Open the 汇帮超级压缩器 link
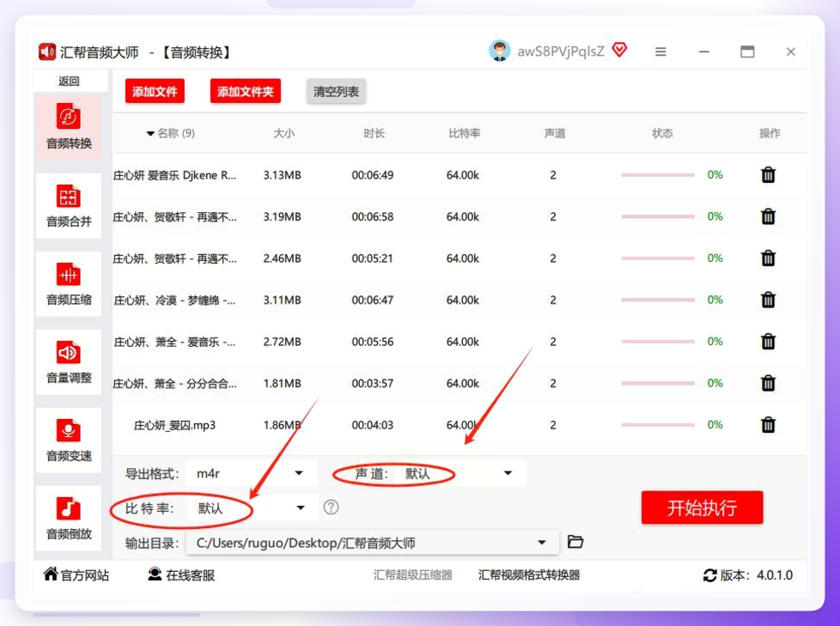 coord(412,575)
